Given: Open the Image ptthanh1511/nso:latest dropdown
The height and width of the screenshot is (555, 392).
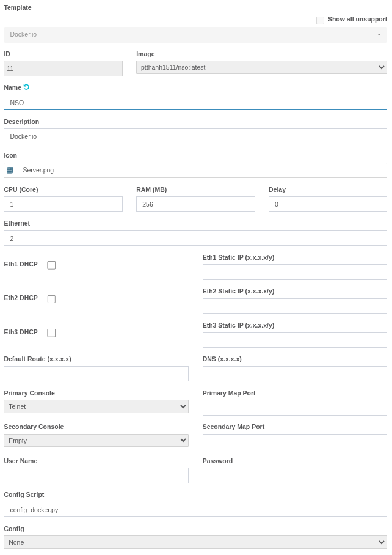Looking at the screenshot, I should pyautogui.click(x=261, y=67).
